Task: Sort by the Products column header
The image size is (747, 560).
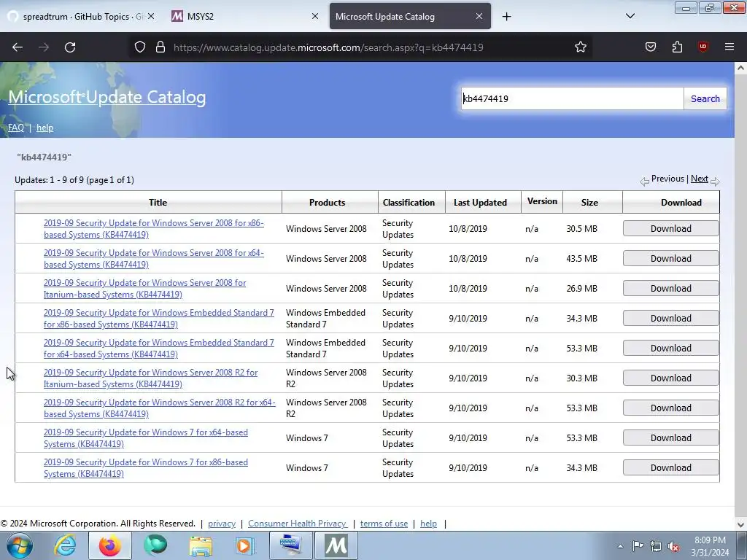Action: tap(327, 203)
